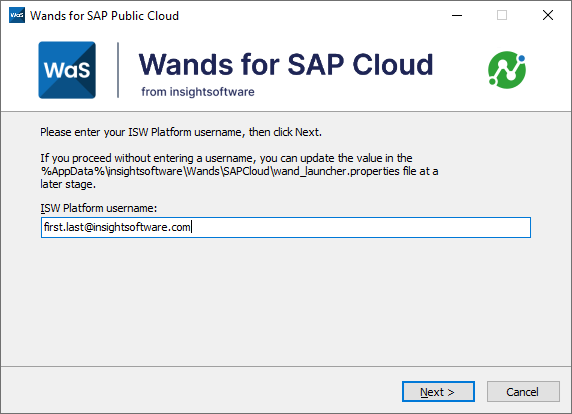This screenshot has width=572, height=414.
Task: Click the 'Wands for SAP Public Cloud' window title
Action: coord(104,16)
